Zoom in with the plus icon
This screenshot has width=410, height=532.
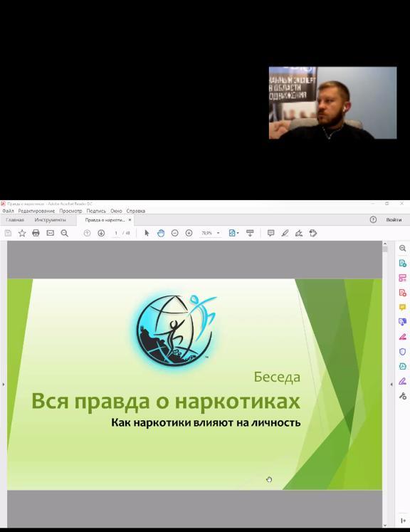189,233
